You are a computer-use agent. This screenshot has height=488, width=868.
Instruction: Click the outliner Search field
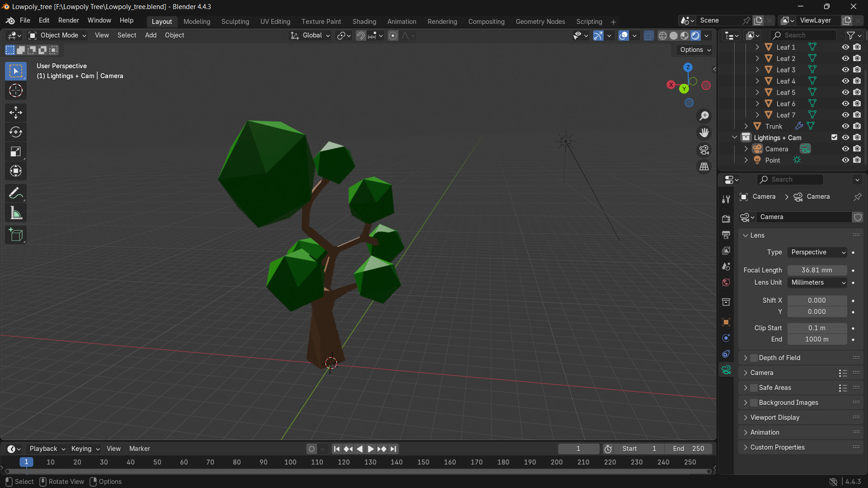point(803,35)
